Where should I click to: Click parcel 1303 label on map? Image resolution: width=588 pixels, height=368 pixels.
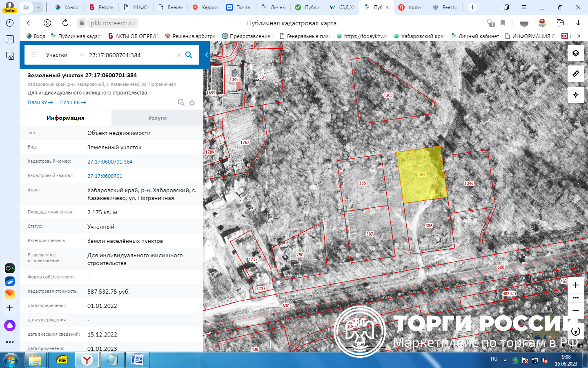[388, 95]
